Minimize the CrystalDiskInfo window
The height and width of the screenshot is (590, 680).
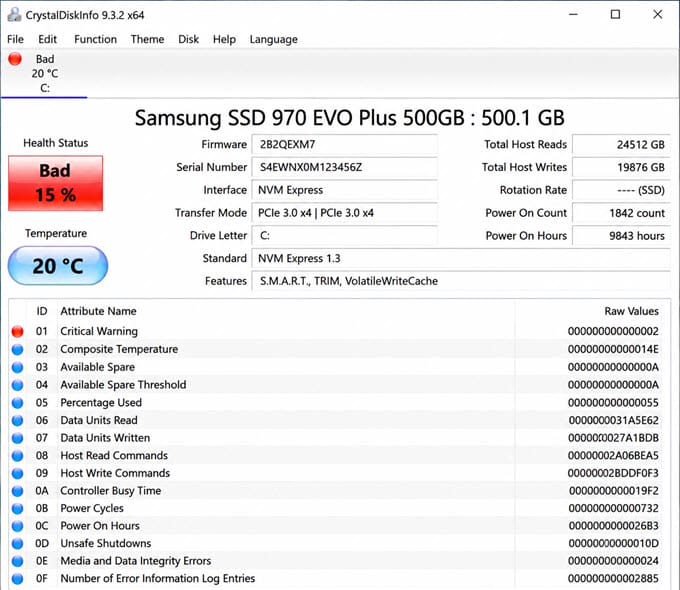[573, 14]
